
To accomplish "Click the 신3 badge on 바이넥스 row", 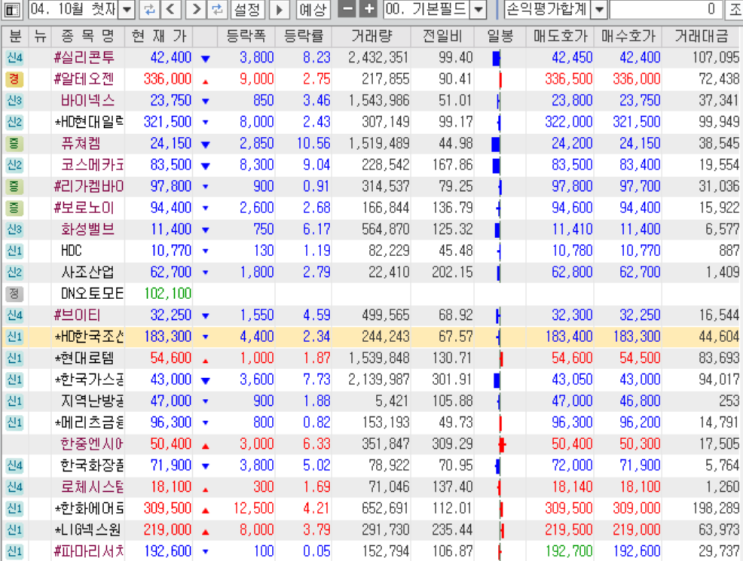I will (14, 100).
